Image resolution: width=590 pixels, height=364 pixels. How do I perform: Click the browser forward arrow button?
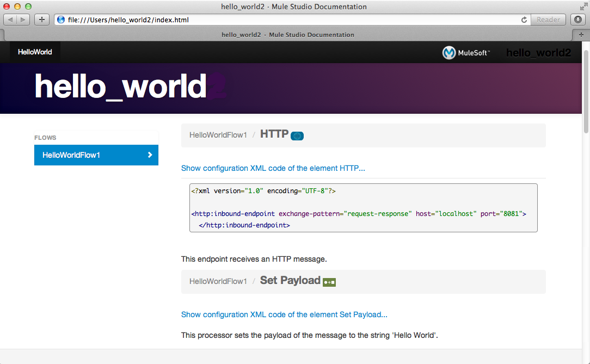tap(24, 20)
